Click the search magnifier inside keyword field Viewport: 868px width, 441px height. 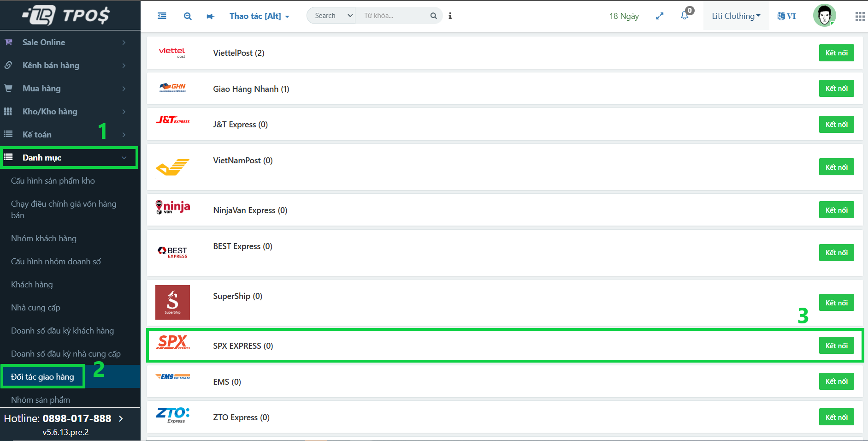tap(433, 16)
